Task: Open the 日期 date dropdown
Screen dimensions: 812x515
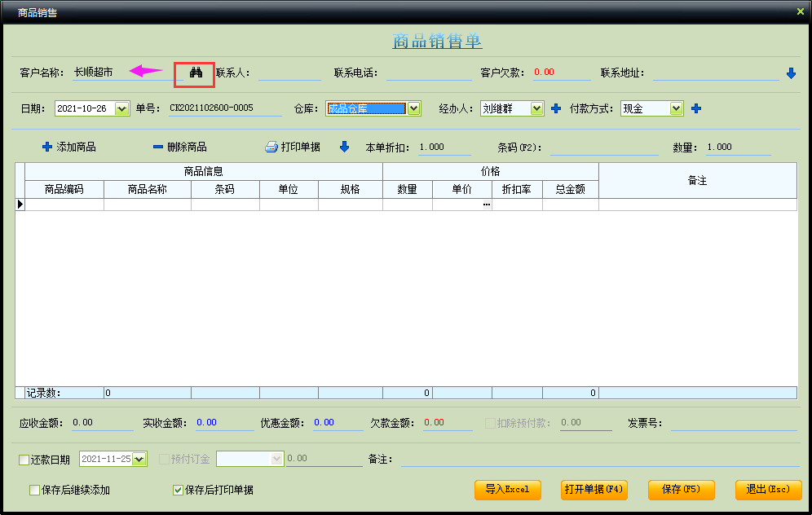Action: point(121,108)
